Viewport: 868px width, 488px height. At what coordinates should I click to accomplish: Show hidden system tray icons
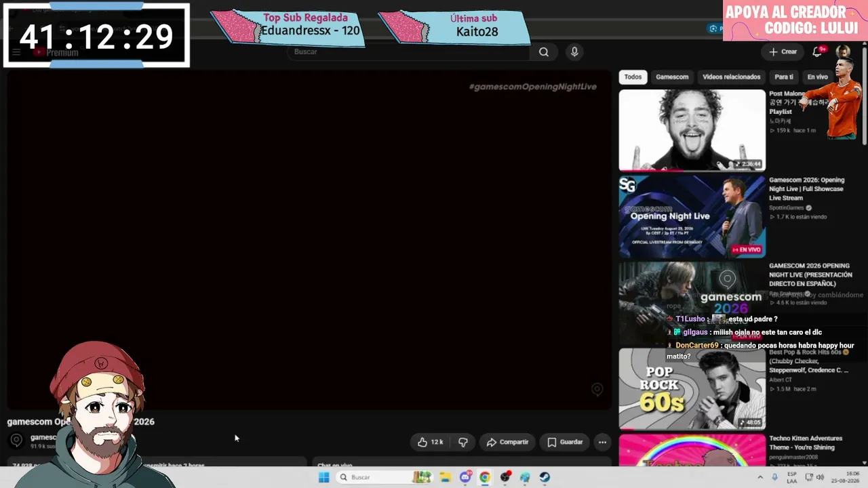[760, 477]
